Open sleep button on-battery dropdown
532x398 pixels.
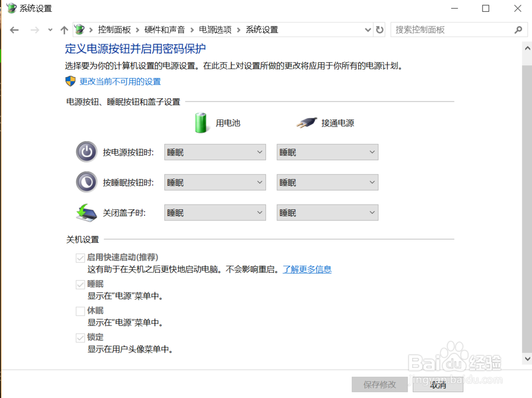click(215, 182)
